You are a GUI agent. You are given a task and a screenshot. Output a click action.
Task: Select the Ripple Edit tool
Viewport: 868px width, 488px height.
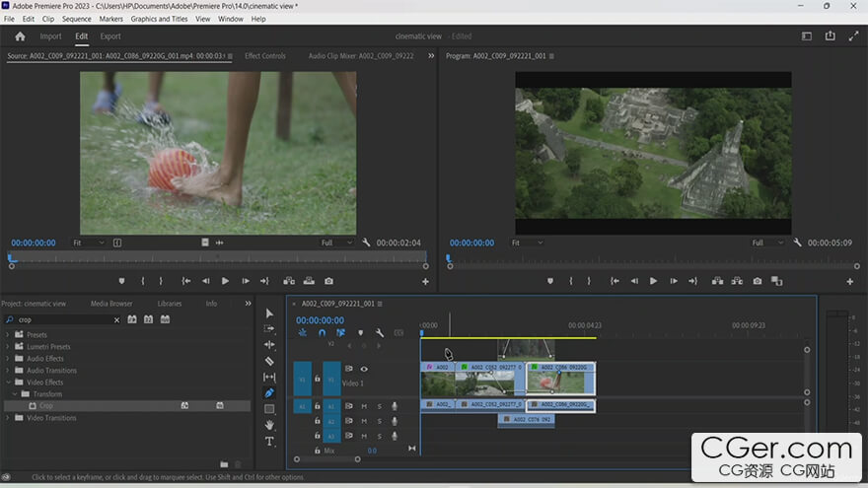pos(269,345)
